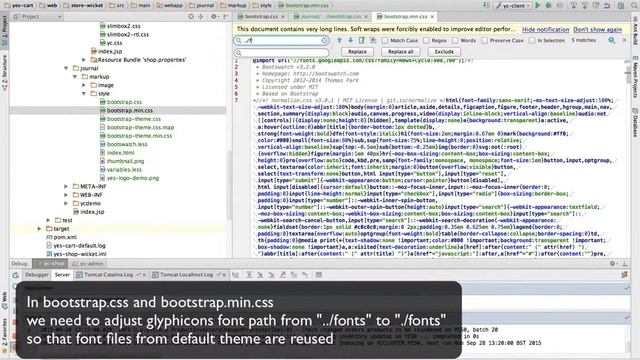Open Debug panel gear settings

[x=613, y=264]
